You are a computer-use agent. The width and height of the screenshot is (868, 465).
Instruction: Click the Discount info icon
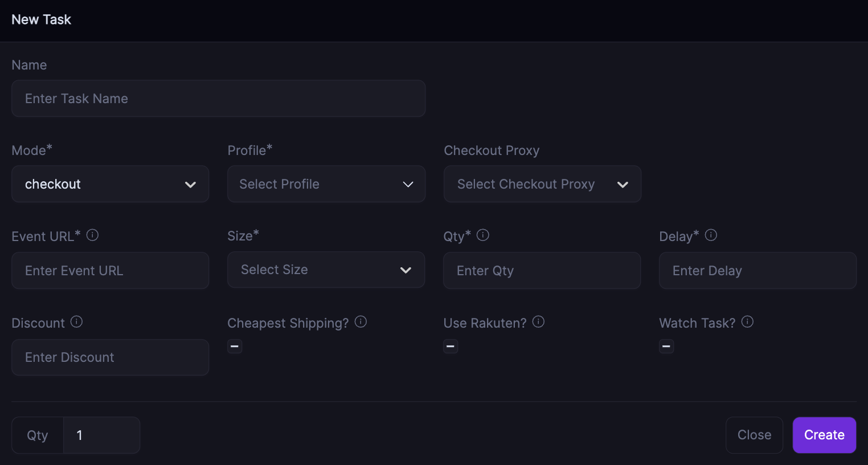76,322
